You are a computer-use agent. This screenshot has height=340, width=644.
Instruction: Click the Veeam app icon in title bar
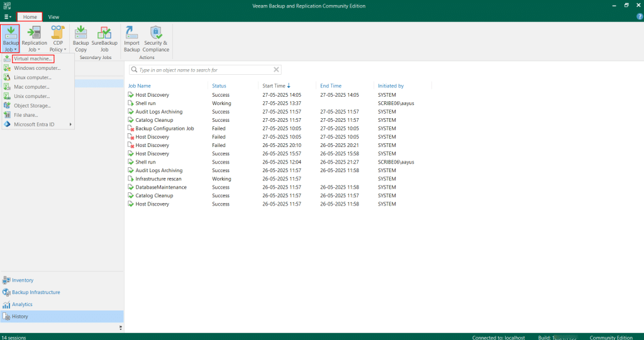pos(6,6)
